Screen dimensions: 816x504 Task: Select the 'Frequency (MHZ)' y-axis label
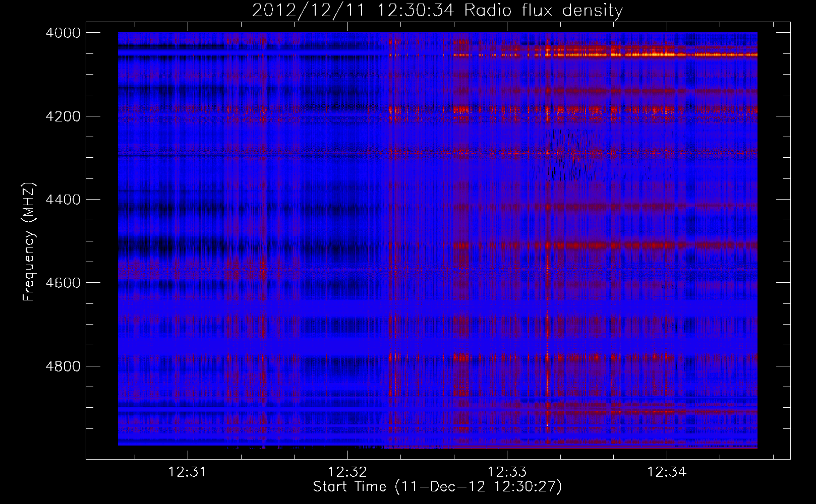tap(29, 242)
